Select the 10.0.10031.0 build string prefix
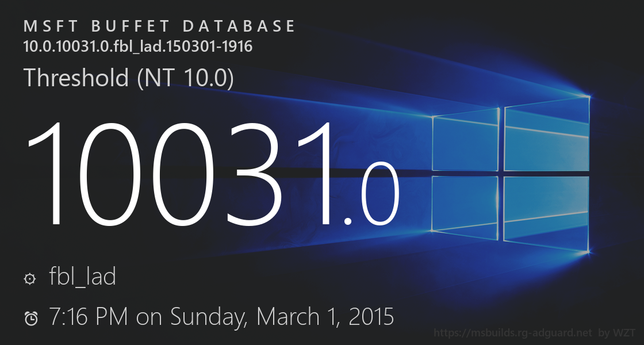Image resolution: width=644 pixels, height=345 pixels. [x=62, y=47]
